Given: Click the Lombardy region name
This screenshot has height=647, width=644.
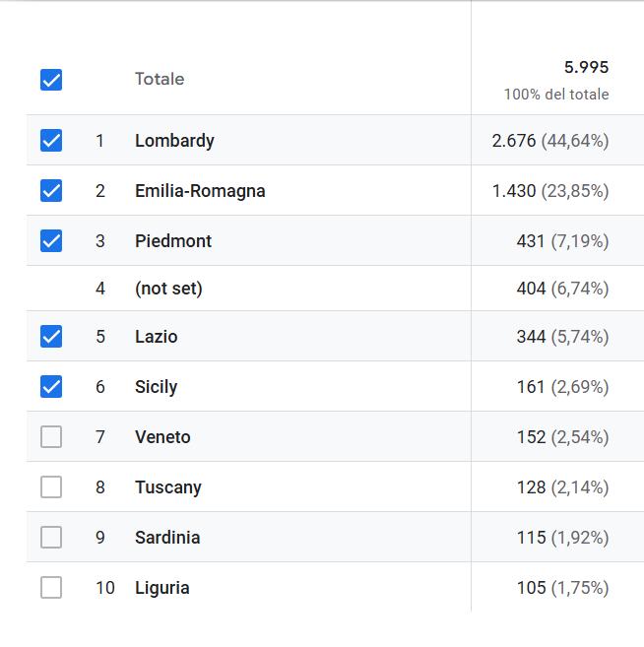Looking at the screenshot, I should click(x=174, y=141).
